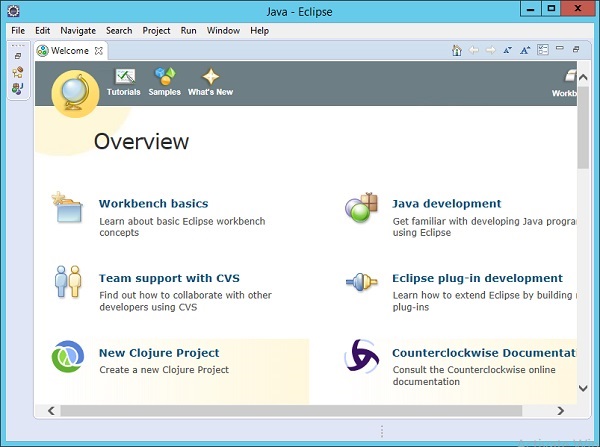Open the Window menu
The height and width of the screenshot is (447, 600).
pos(223,31)
